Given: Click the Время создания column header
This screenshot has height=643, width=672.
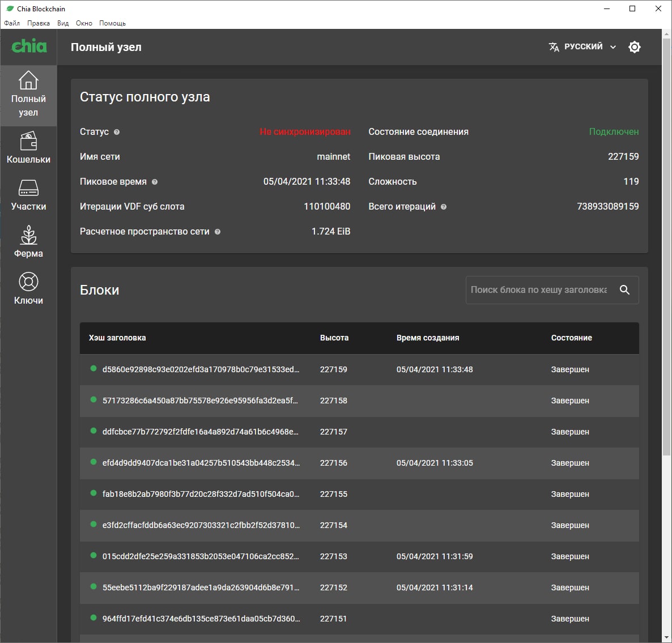Looking at the screenshot, I should point(428,338).
